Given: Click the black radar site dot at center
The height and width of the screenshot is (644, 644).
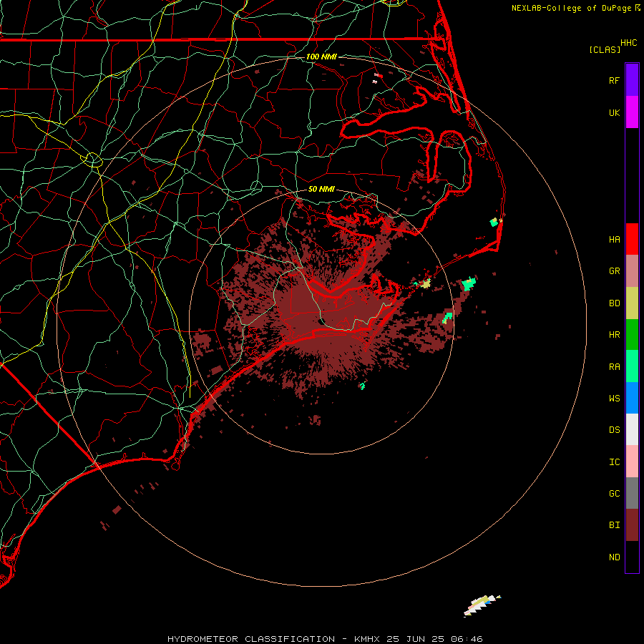Looking at the screenshot, I should (x=321, y=321).
